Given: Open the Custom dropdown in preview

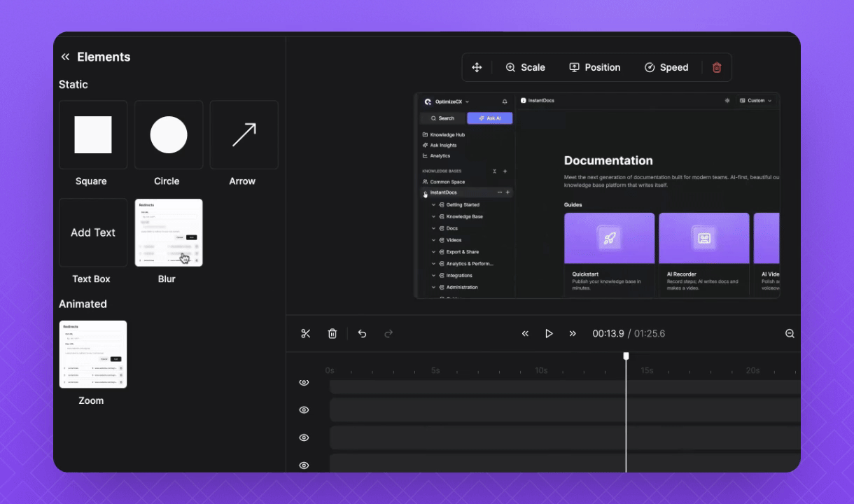Looking at the screenshot, I should point(756,101).
